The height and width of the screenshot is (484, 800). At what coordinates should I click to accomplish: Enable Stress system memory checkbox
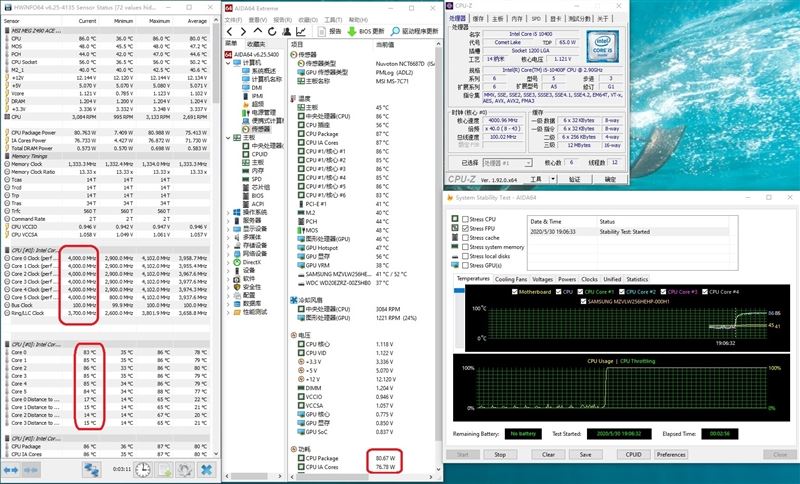(465, 247)
